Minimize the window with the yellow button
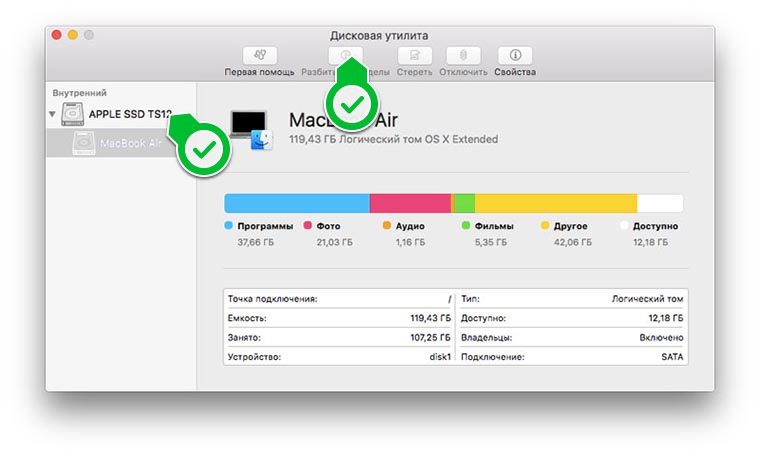 (x=73, y=35)
